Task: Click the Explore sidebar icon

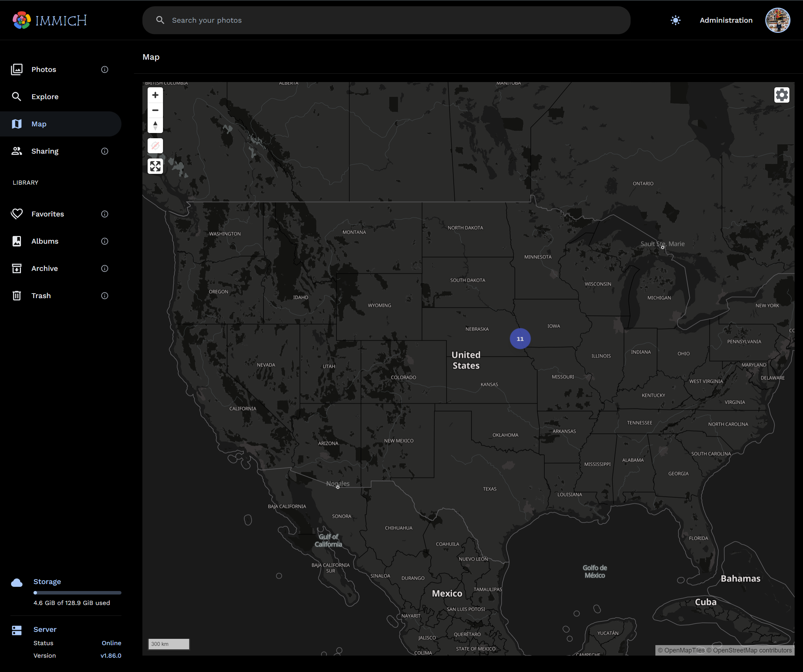Action: 19,96
